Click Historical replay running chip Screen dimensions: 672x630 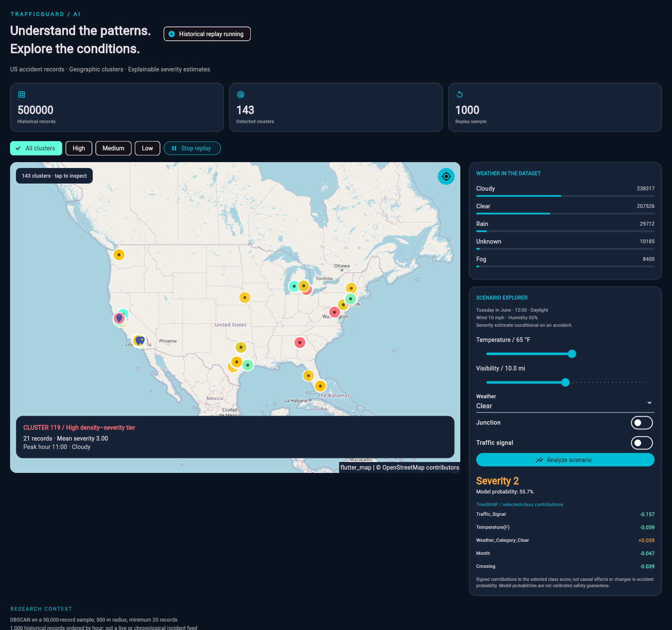207,34
